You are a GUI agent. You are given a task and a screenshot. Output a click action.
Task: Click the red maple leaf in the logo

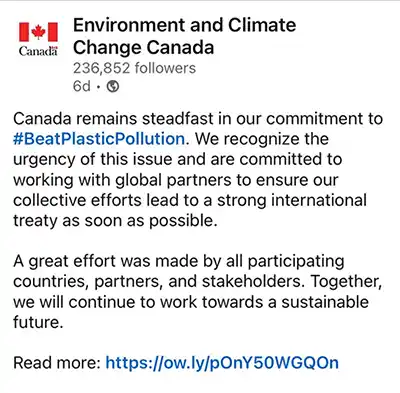click(38, 32)
